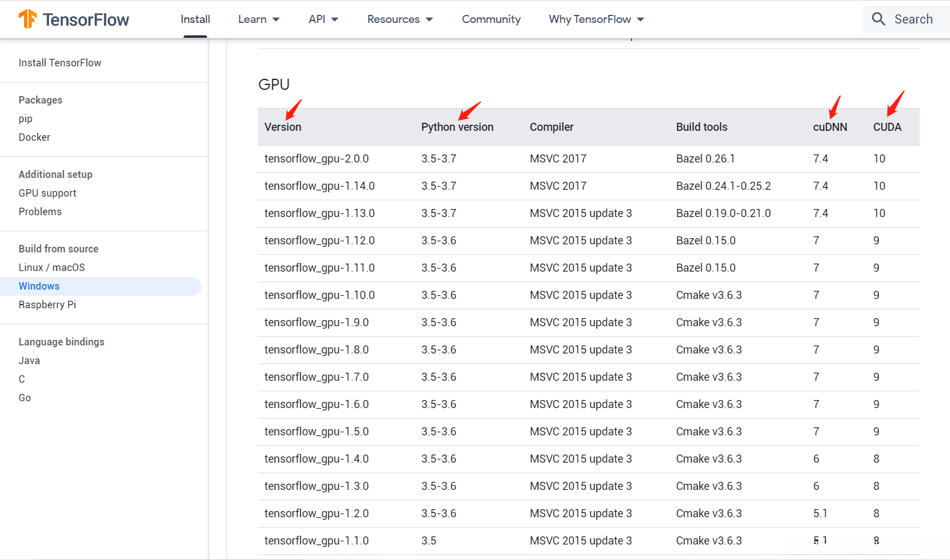The height and width of the screenshot is (560, 950).
Task: Open the API dropdown menu
Action: pos(323,19)
